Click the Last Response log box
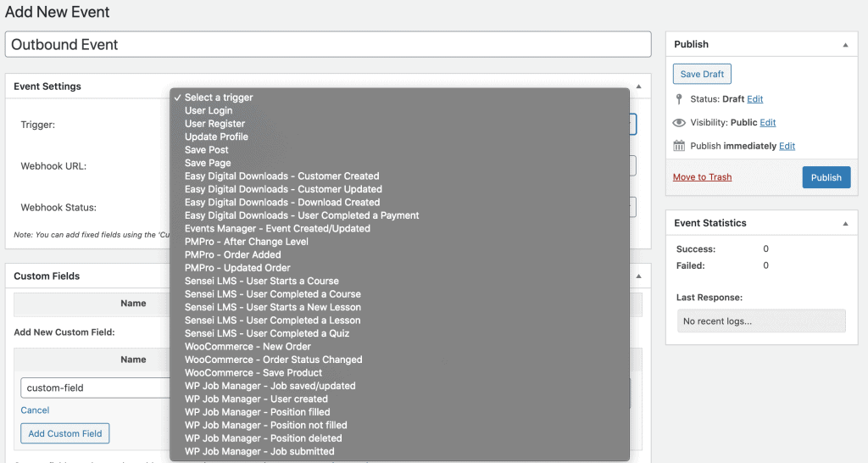Viewport: 868px width, 463px height. coord(761,321)
